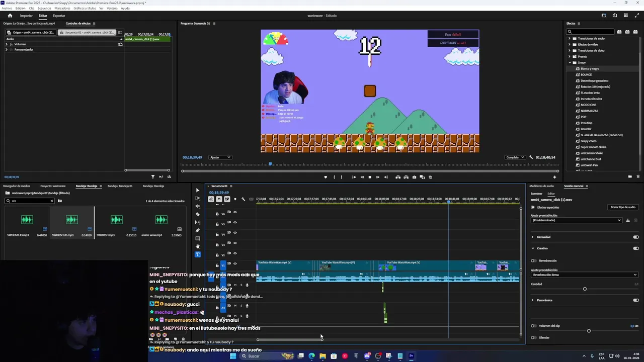Enable Silenciar switch
644x362 pixels.
[x=534, y=337]
